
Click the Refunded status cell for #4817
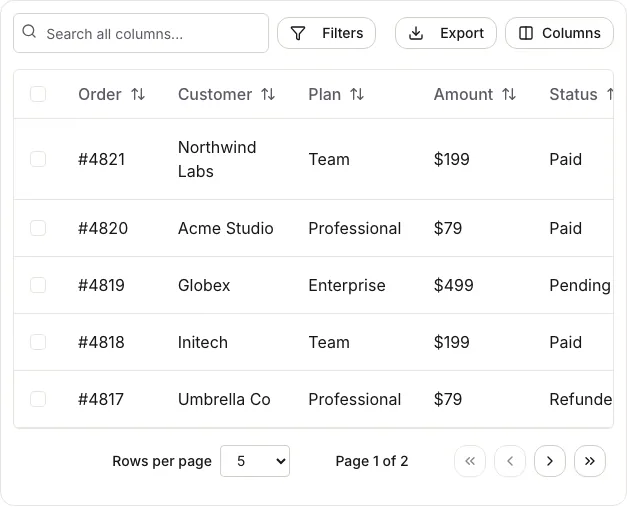[x=581, y=399]
